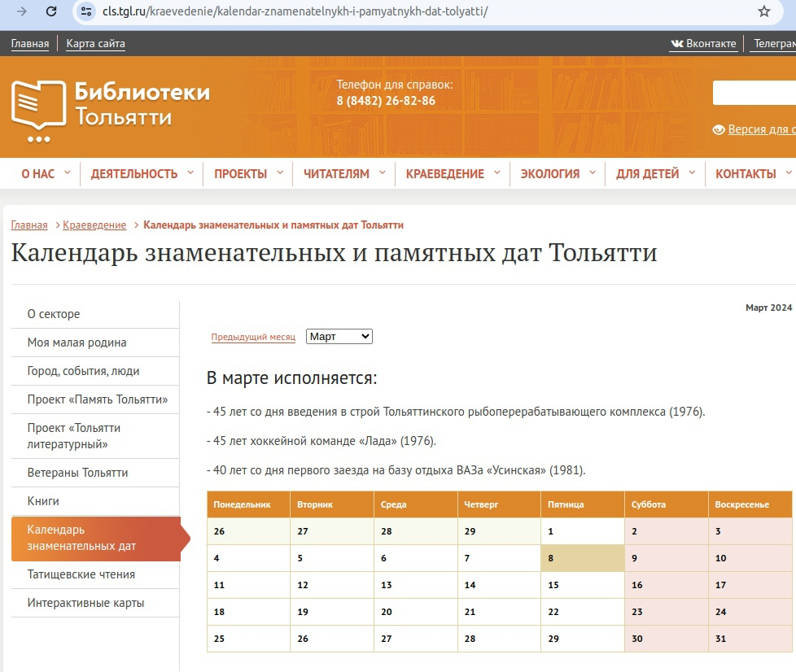Open the КОНТАКТЫ menu item
The height and width of the screenshot is (672, 796).
click(x=746, y=174)
